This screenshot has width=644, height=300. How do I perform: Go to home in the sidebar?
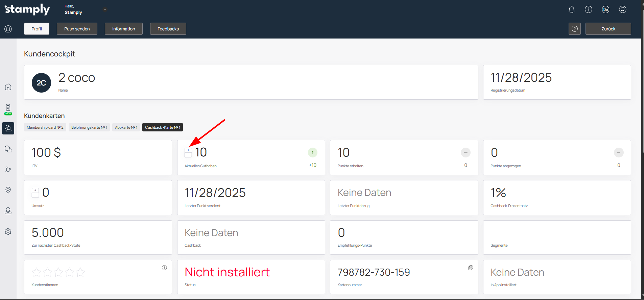pyautogui.click(x=8, y=87)
